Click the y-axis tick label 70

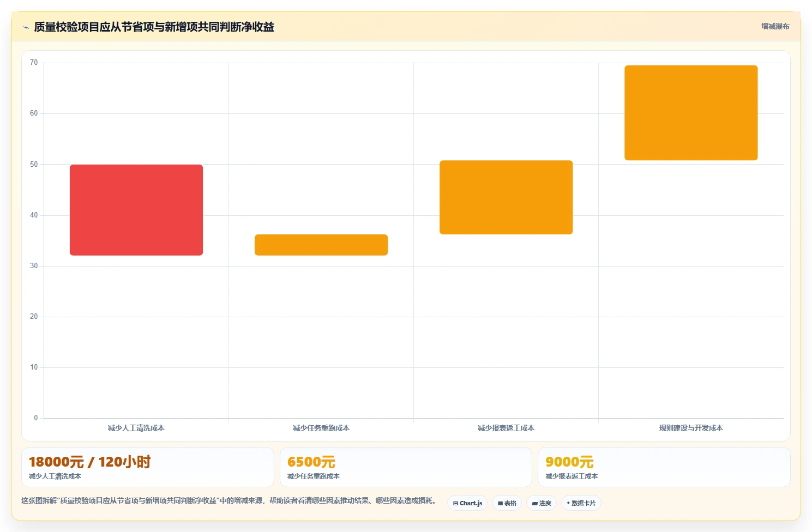[34, 63]
